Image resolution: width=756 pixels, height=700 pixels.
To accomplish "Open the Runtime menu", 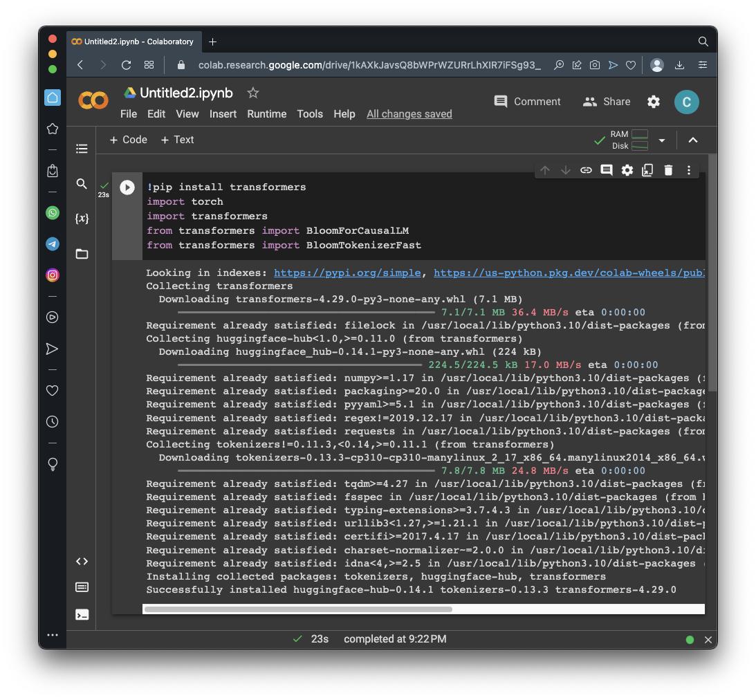I will [x=266, y=114].
